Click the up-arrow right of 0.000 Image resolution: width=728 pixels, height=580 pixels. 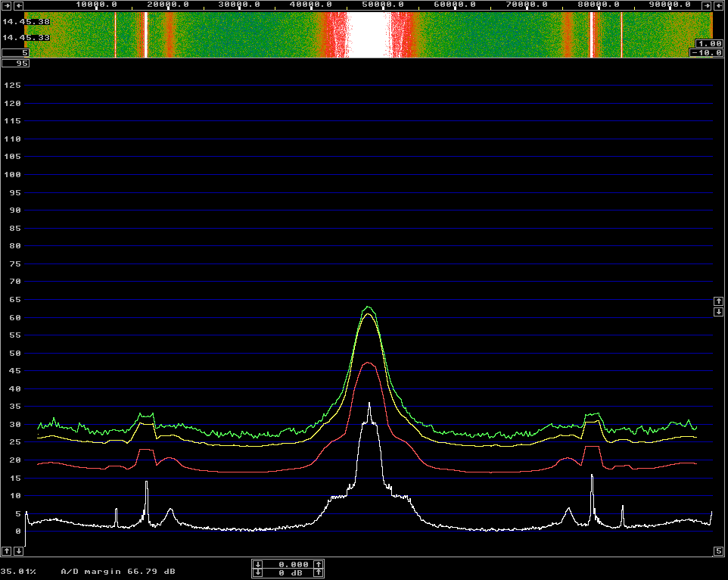(x=318, y=564)
